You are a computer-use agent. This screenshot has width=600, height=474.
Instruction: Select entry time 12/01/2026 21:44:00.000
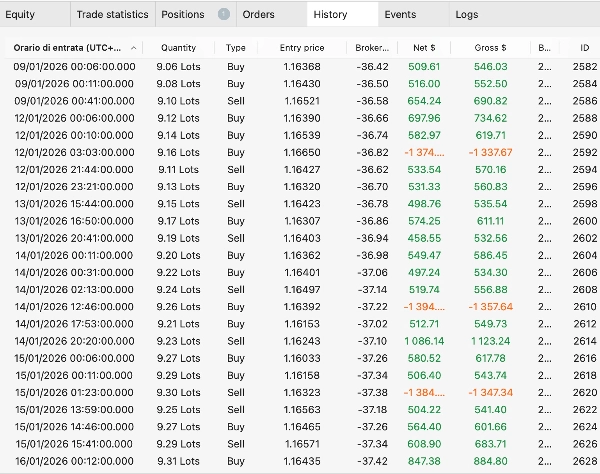pos(74,169)
